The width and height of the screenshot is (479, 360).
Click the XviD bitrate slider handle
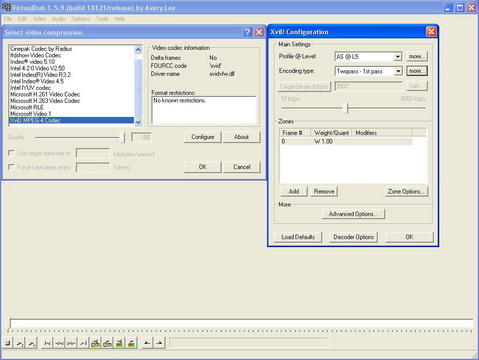coord(347,108)
